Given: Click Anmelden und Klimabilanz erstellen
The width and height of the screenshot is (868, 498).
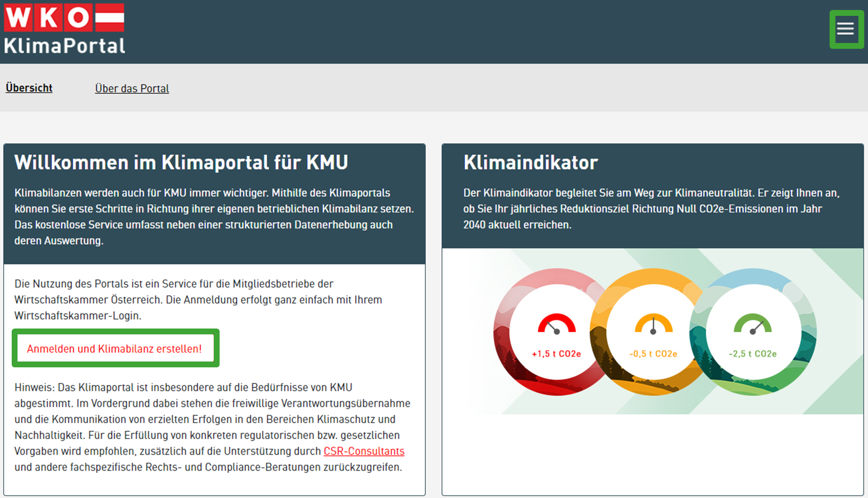Looking at the screenshot, I should pos(114,348).
